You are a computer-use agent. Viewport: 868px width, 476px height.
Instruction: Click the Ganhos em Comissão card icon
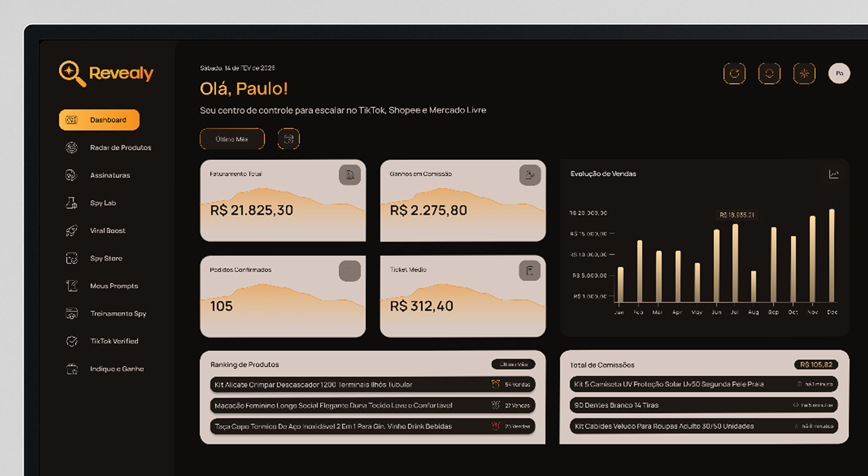click(x=530, y=175)
